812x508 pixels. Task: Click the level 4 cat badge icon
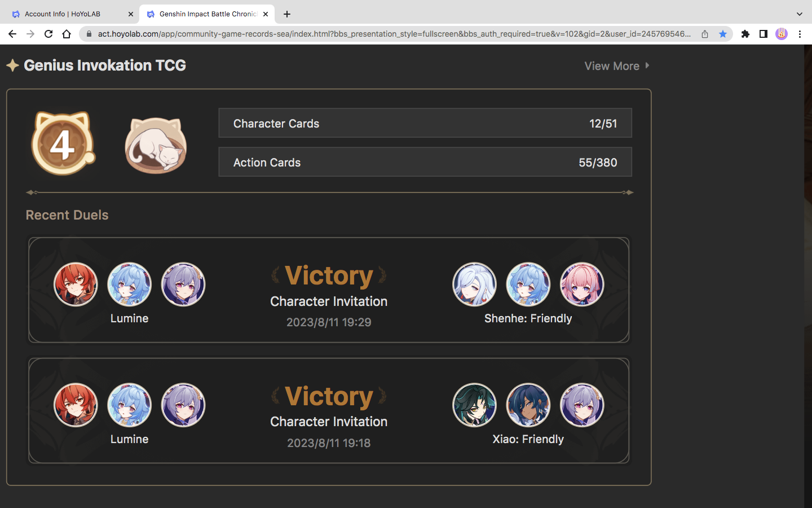pyautogui.click(x=63, y=143)
